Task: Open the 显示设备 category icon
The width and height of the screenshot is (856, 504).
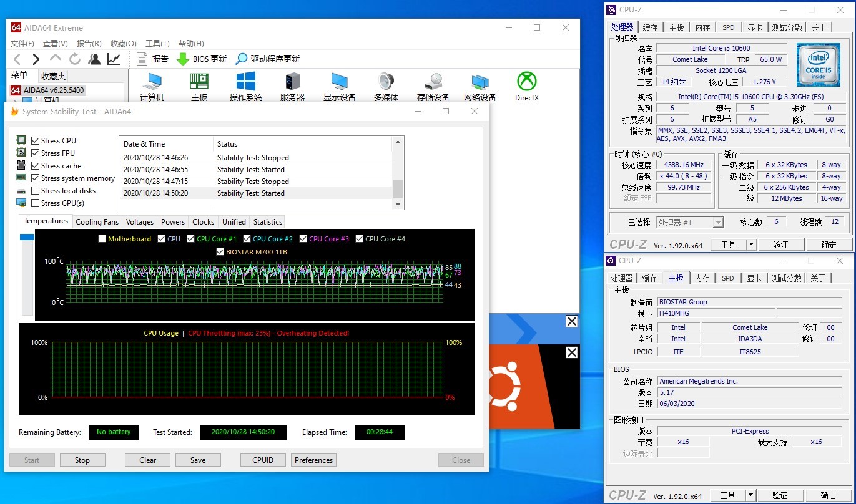Action: tap(339, 87)
